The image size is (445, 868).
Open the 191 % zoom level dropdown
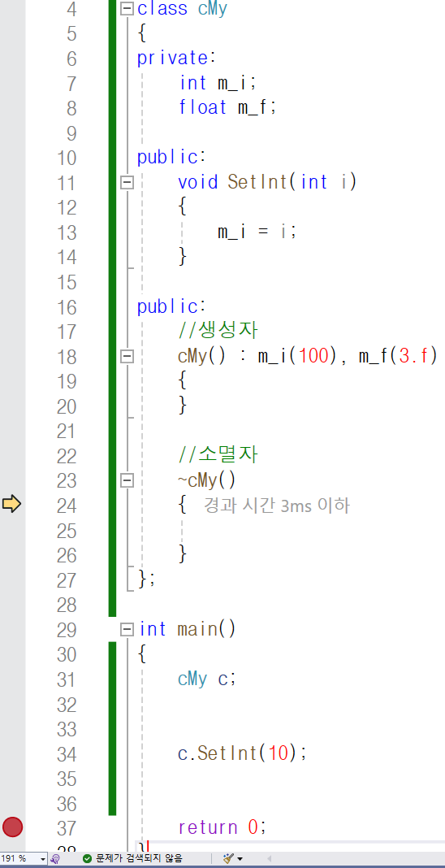pyautogui.click(x=43, y=858)
